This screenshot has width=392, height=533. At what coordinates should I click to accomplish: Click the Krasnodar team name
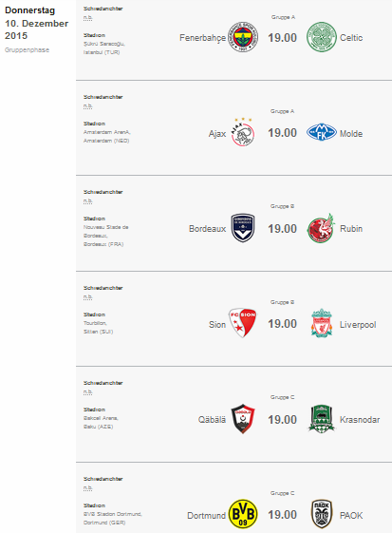click(360, 420)
